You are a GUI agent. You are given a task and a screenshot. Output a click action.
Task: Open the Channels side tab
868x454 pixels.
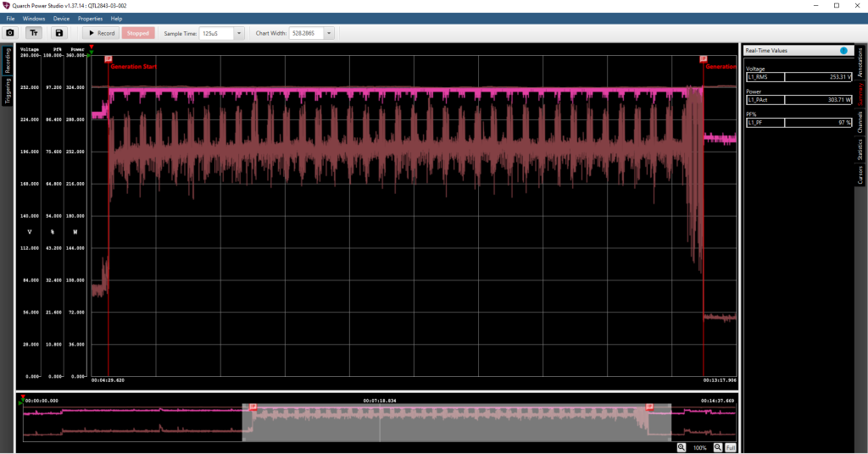(x=860, y=122)
